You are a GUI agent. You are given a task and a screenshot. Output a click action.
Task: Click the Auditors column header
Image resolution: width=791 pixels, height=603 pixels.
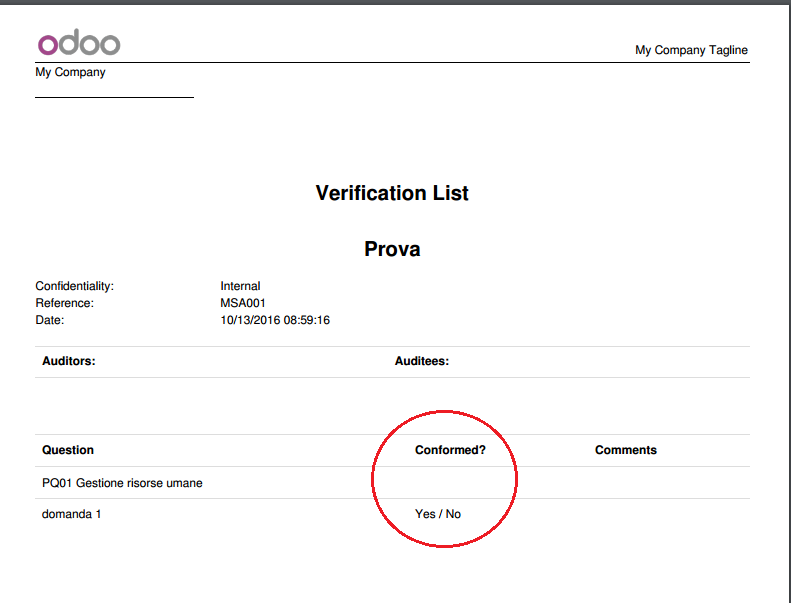tap(69, 361)
